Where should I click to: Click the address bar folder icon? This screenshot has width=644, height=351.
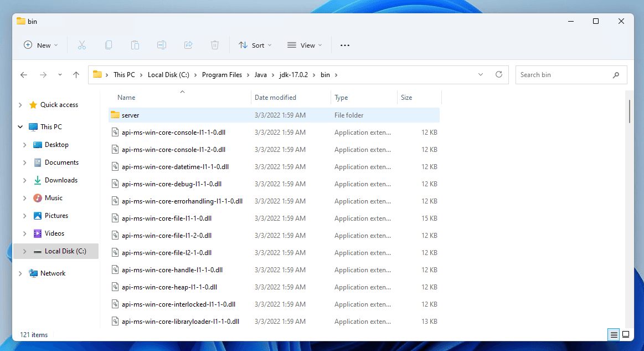(x=97, y=74)
